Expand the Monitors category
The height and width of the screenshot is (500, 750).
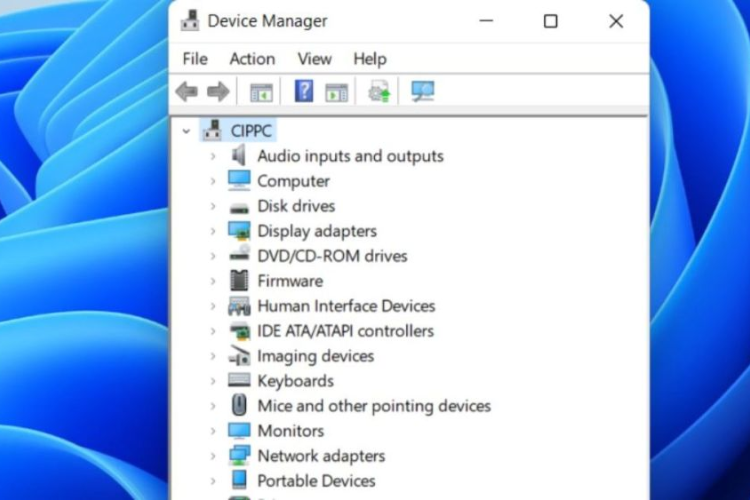[x=213, y=431]
